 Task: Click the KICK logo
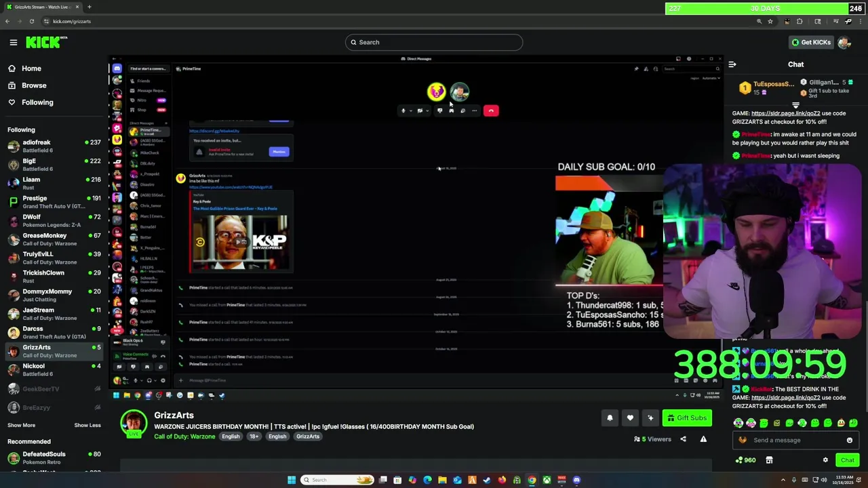pyautogui.click(x=45, y=42)
